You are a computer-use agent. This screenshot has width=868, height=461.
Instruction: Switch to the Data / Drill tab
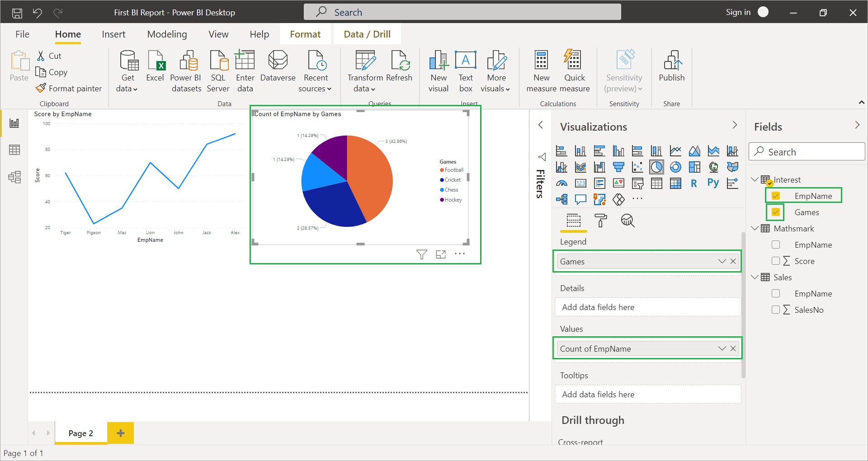tap(367, 34)
